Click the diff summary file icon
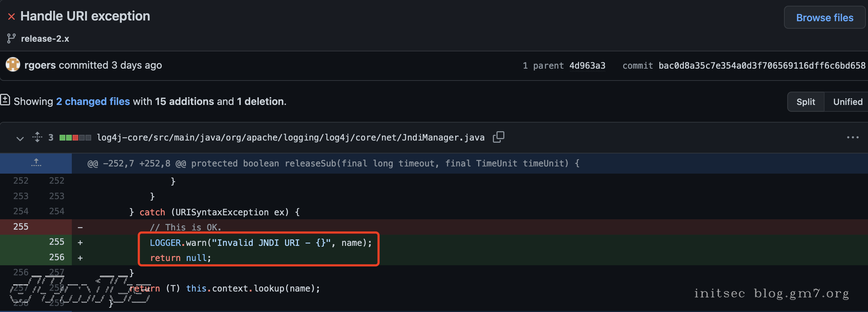This screenshot has height=312, width=868. point(5,100)
